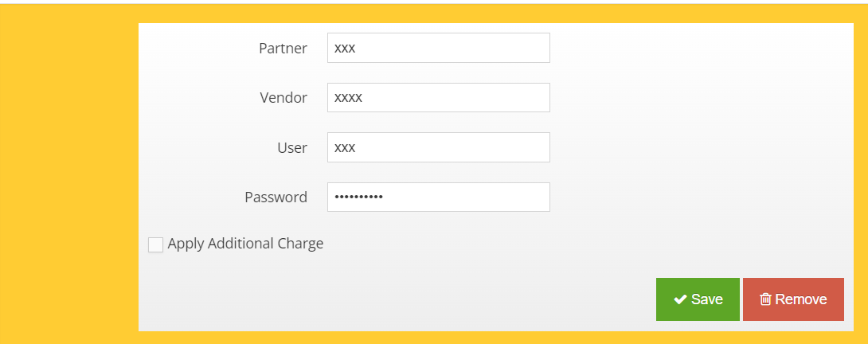Click the checkmark icon on Save

tap(680, 299)
